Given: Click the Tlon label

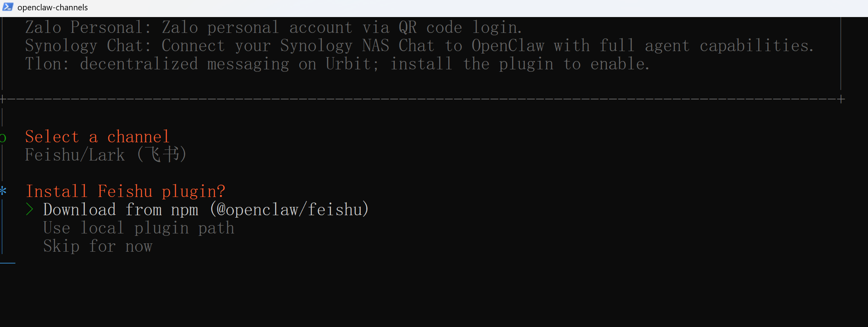Looking at the screenshot, I should point(43,64).
